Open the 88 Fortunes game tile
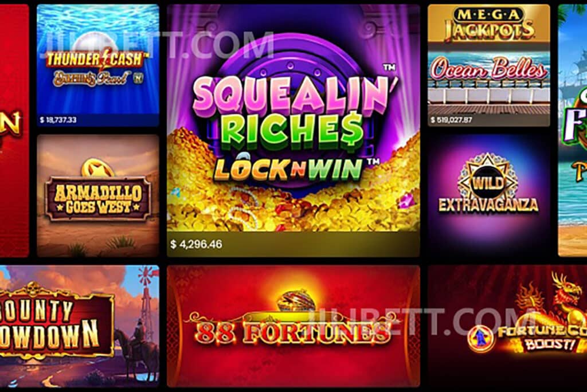This screenshot has height=392, width=587. [293, 326]
